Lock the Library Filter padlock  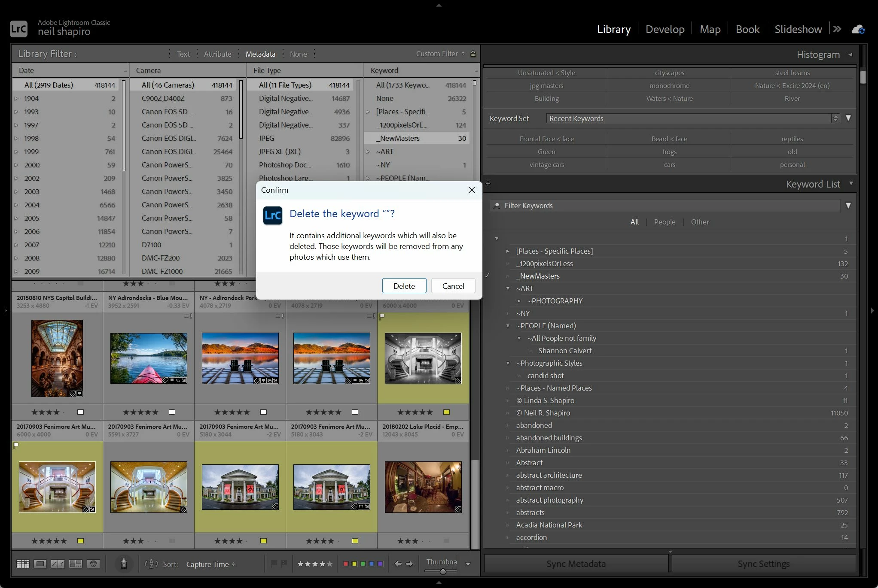[473, 54]
